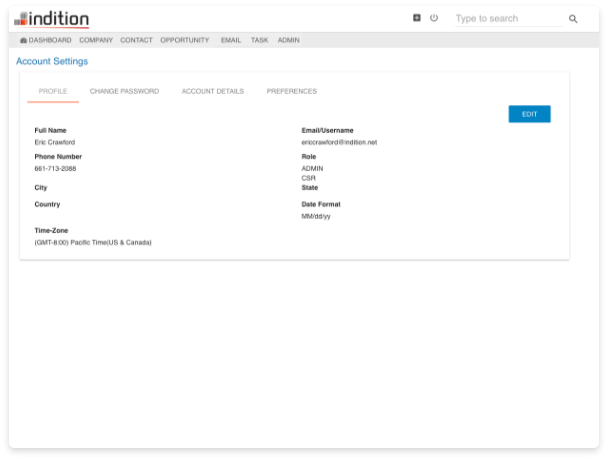Click the email ericcrawford@indition.net

point(339,143)
